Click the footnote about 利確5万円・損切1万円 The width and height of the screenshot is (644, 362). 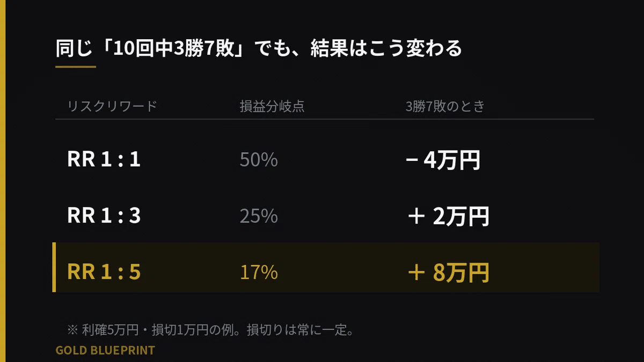point(210,329)
